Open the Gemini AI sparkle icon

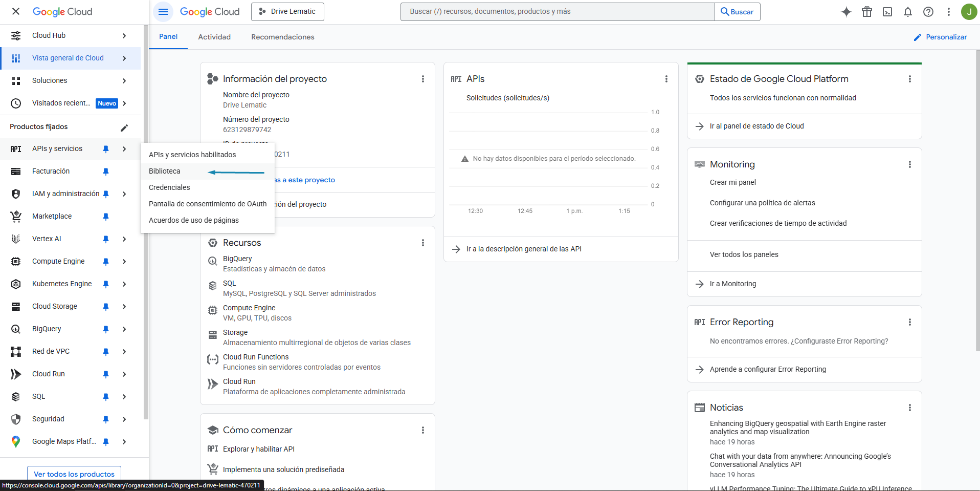click(846, 12)
